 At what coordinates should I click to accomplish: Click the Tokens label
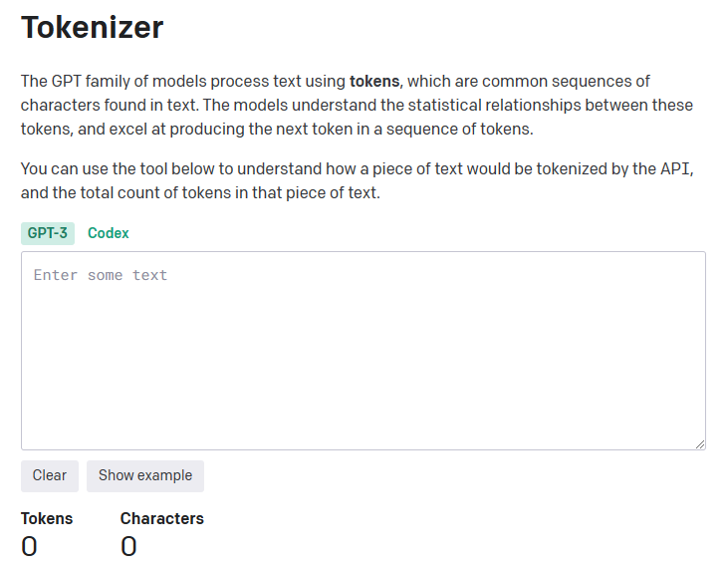(x=47, y=518)
